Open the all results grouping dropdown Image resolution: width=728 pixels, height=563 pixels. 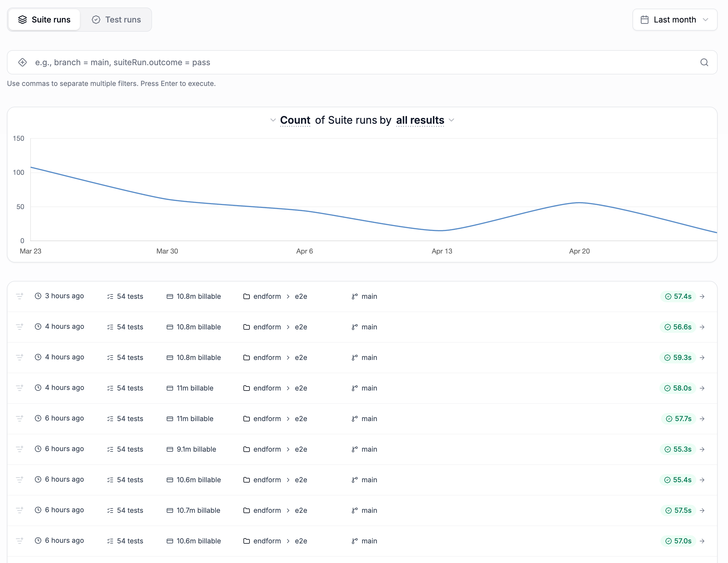click(x=420, y=120)
